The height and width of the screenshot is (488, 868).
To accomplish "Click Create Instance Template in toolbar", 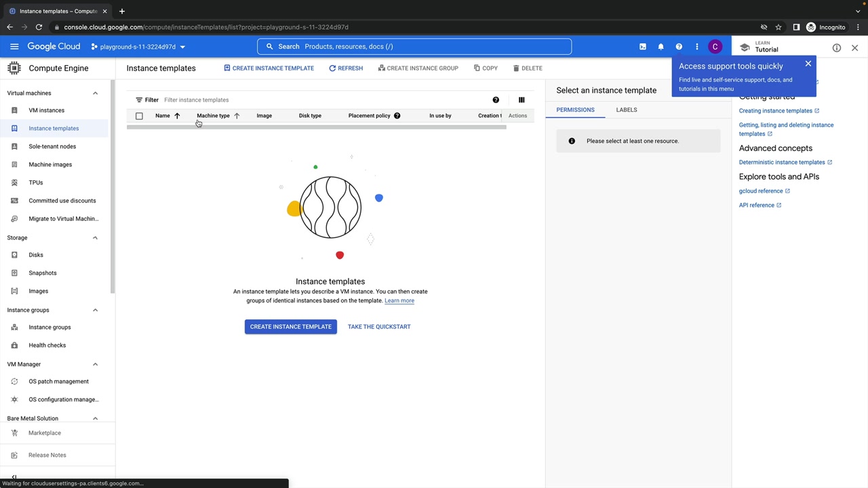I will pos(269,68).
